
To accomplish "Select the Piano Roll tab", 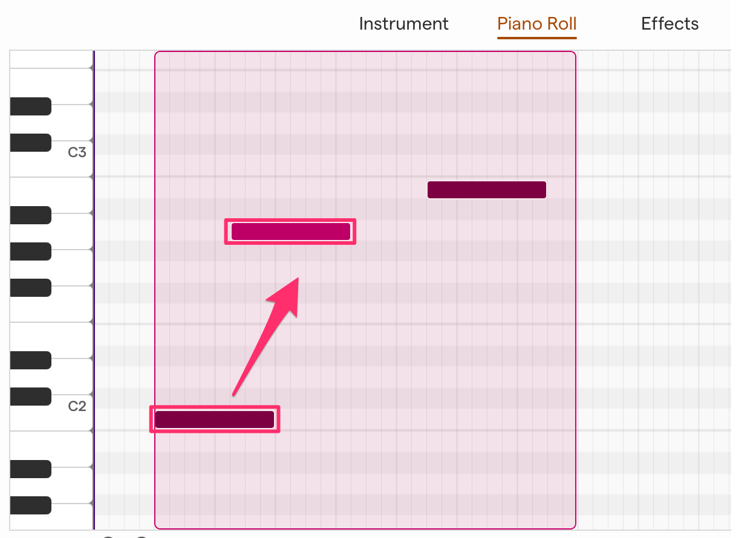I will coord(536,24).
